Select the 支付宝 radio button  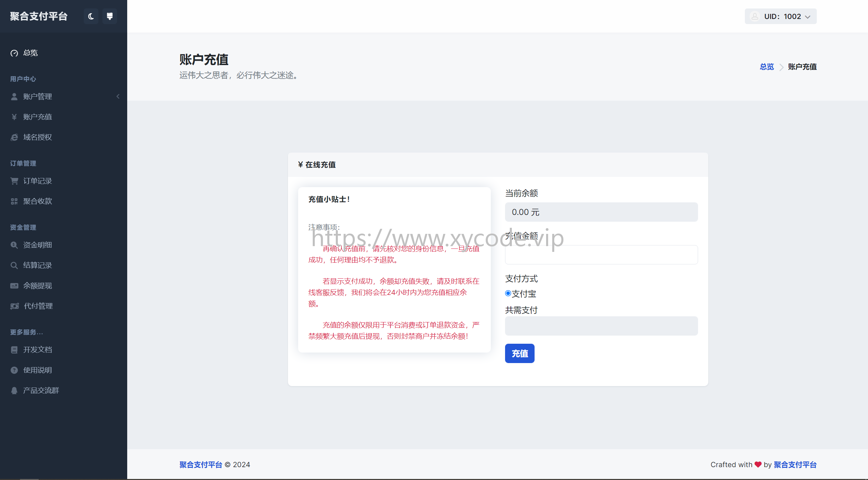(508, 294)
